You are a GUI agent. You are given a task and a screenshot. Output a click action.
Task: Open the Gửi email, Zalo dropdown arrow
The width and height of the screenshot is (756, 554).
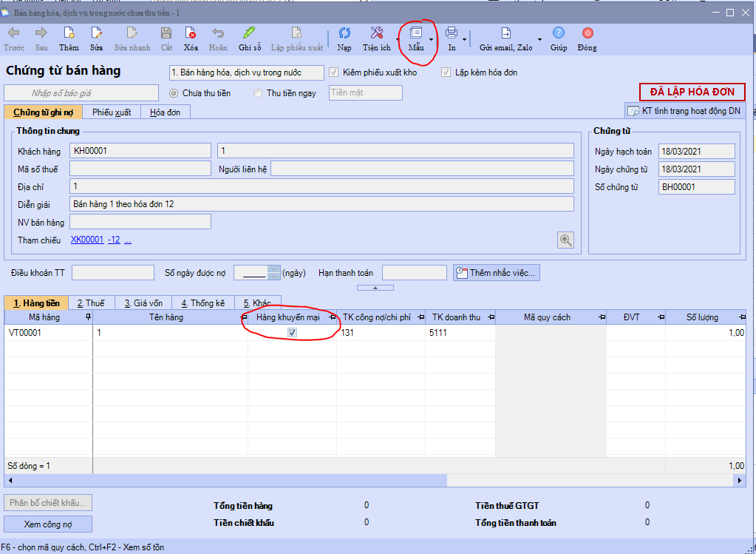tap(539, 40)
